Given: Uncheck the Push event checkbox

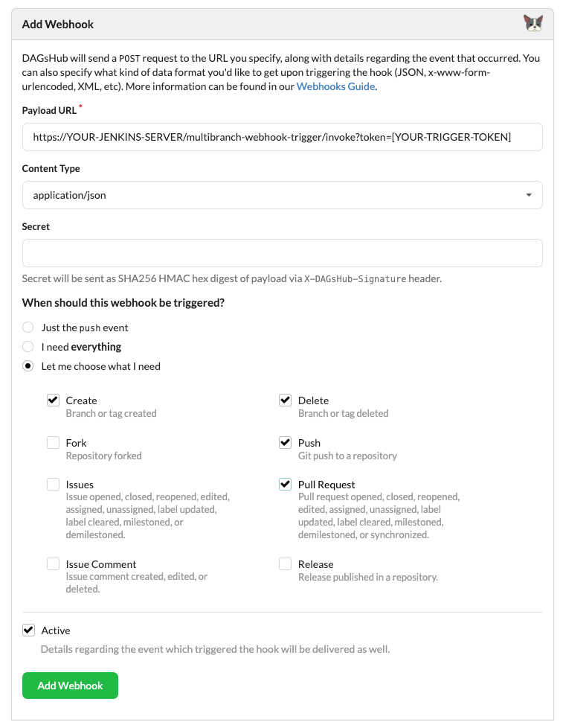Looking at the screenshot, I should [285, 442].
